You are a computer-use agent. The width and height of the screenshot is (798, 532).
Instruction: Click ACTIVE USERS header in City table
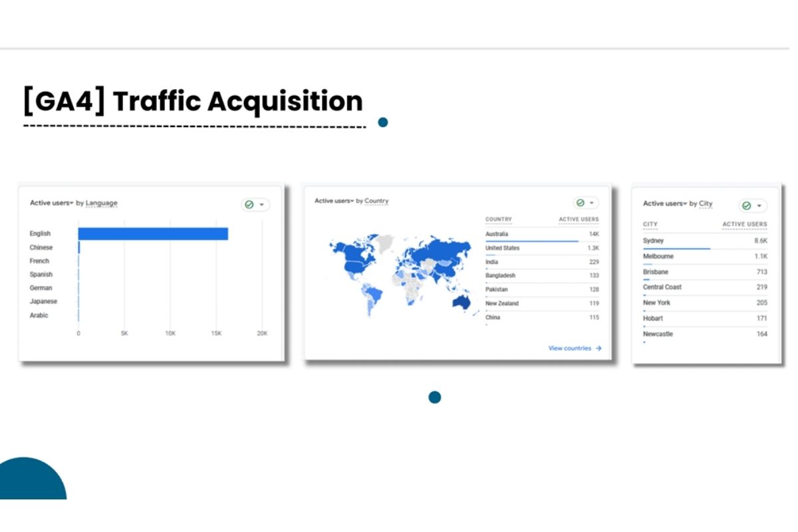click(x=745, y=225)
